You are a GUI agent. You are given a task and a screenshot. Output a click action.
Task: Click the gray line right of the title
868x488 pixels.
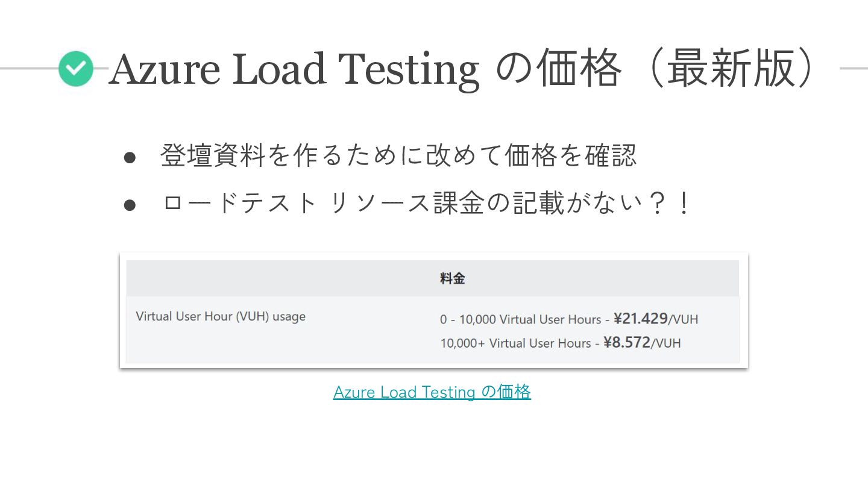point(853,68)
